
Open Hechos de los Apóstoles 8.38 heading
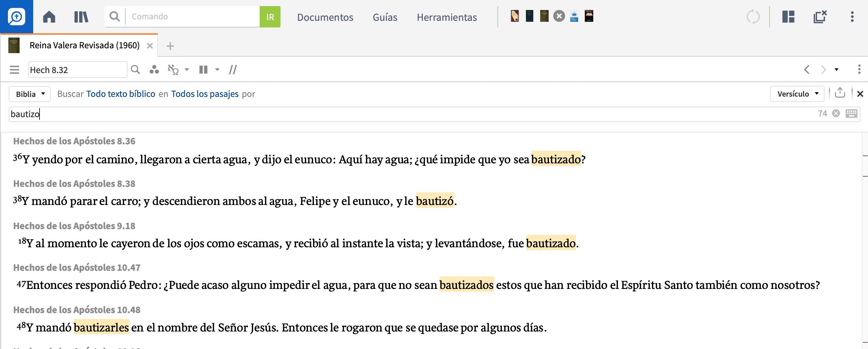(74, 184)
